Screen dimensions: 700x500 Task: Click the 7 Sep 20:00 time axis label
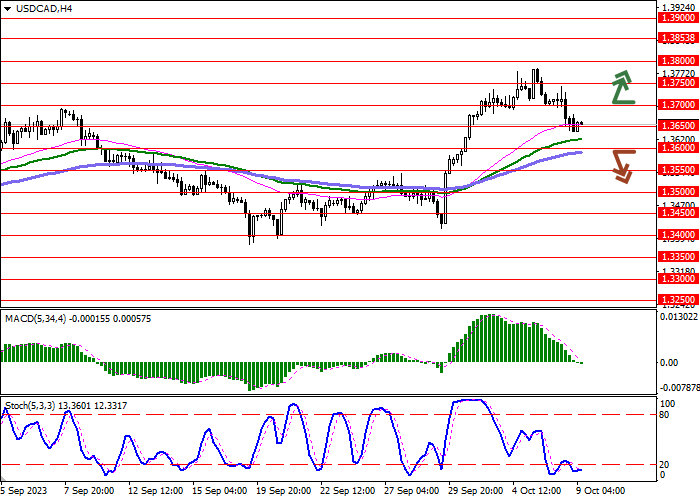tap(87, 491)
